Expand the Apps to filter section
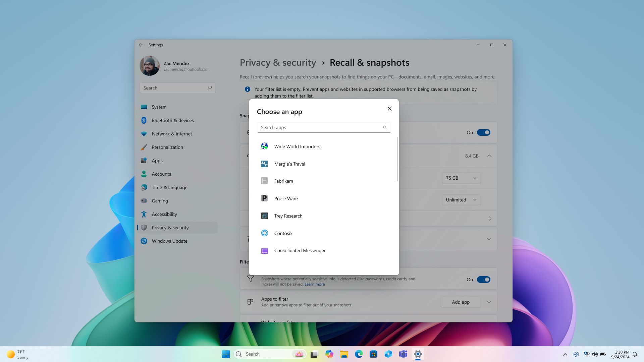The width and height of the screenshot is (644, 362). coord(489,302)
